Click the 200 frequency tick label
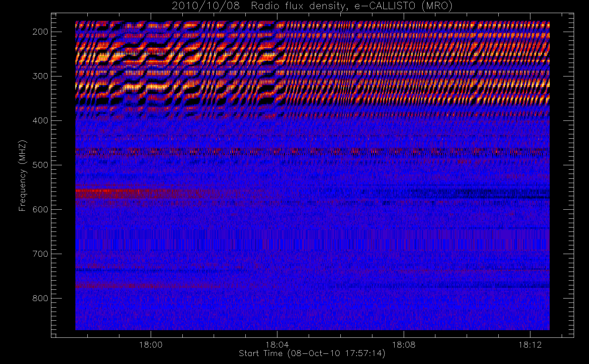Viewport: 589px width, 364px height. point(40,32)
